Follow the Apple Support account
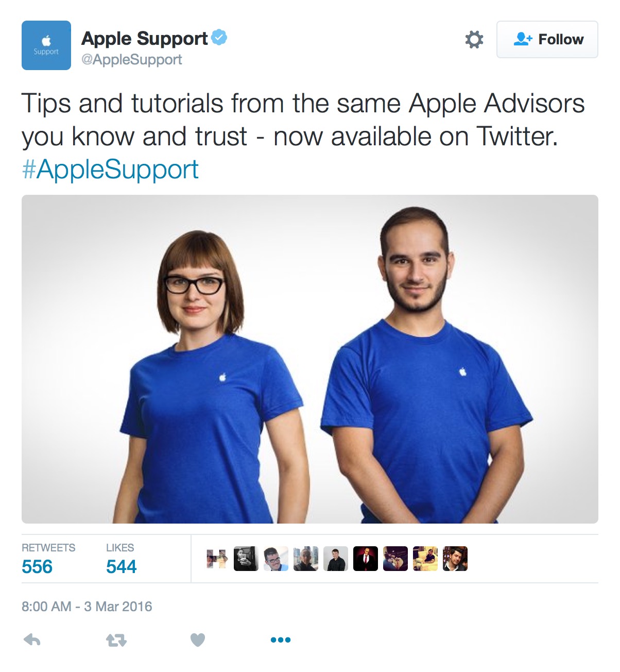 (x=547, y=39)
